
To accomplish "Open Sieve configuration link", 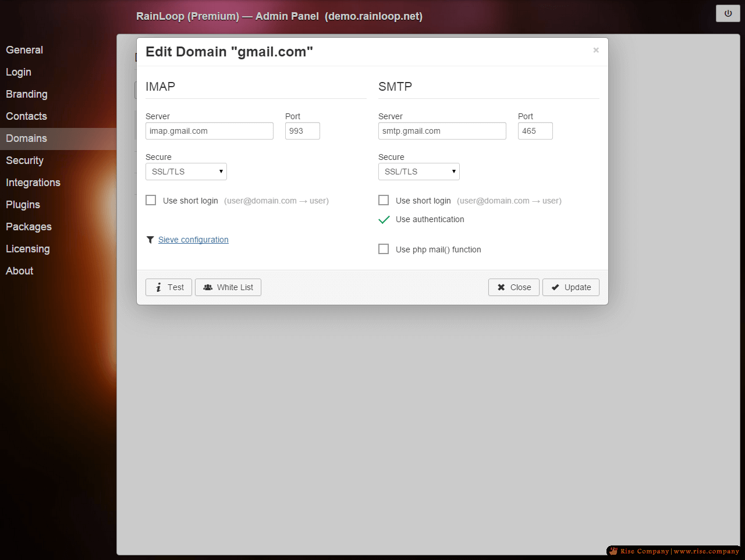I will 193,240.
